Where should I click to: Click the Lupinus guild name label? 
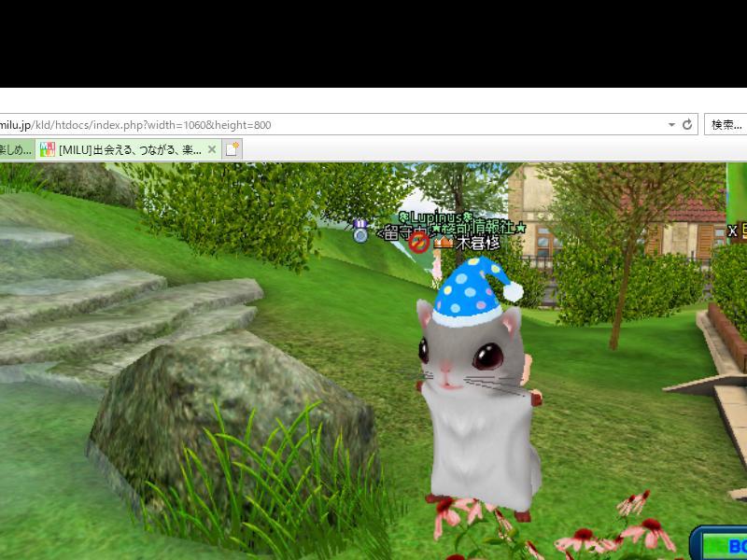click(435, 217)
